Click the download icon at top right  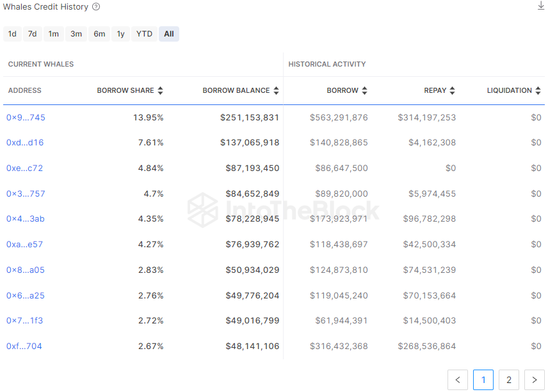coord(541,6)
